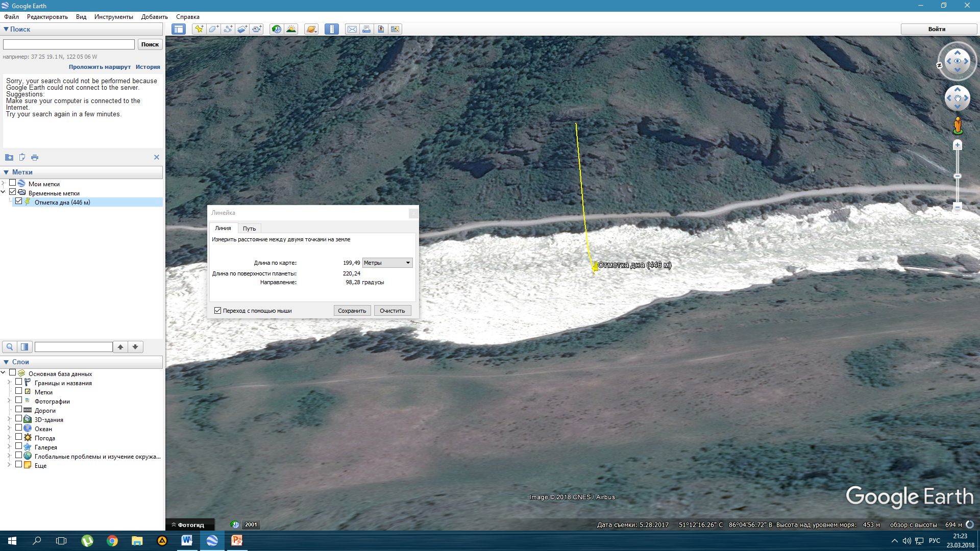The height and width of the screenshot is (551, 980).
Task: Add a polygon from the toolbar
Action: pos(213,29)
